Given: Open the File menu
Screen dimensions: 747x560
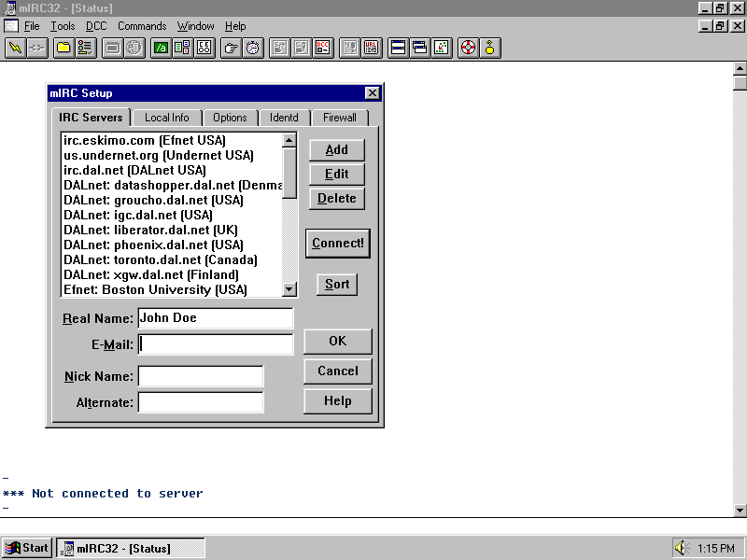Looking at the screenshot, I should (32, 26).
